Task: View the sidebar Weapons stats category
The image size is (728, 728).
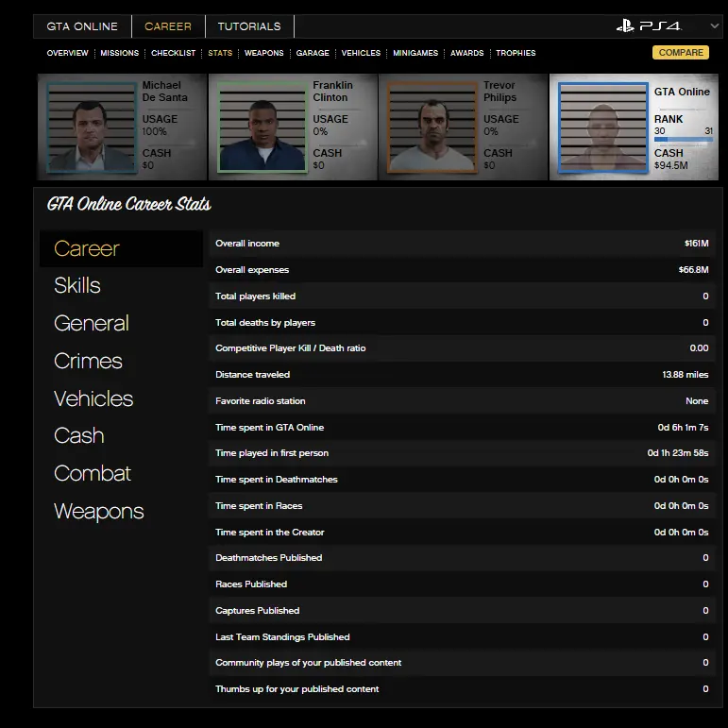Action: coord(99,512)
